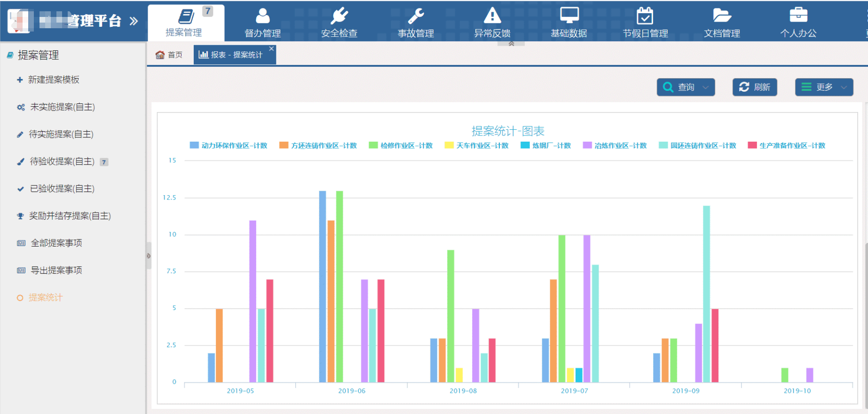Expand the 更多 dropdown arrow

(x=844, y=88)
